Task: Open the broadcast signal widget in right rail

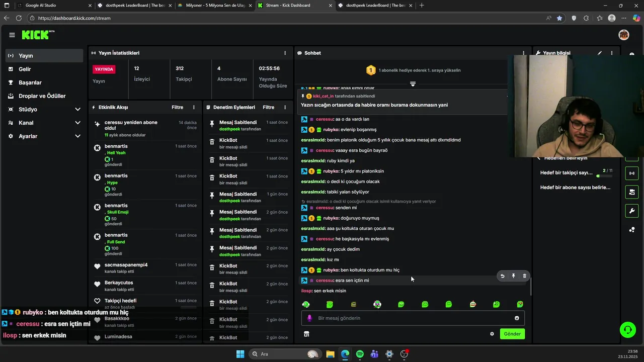Action: (632, 173)
